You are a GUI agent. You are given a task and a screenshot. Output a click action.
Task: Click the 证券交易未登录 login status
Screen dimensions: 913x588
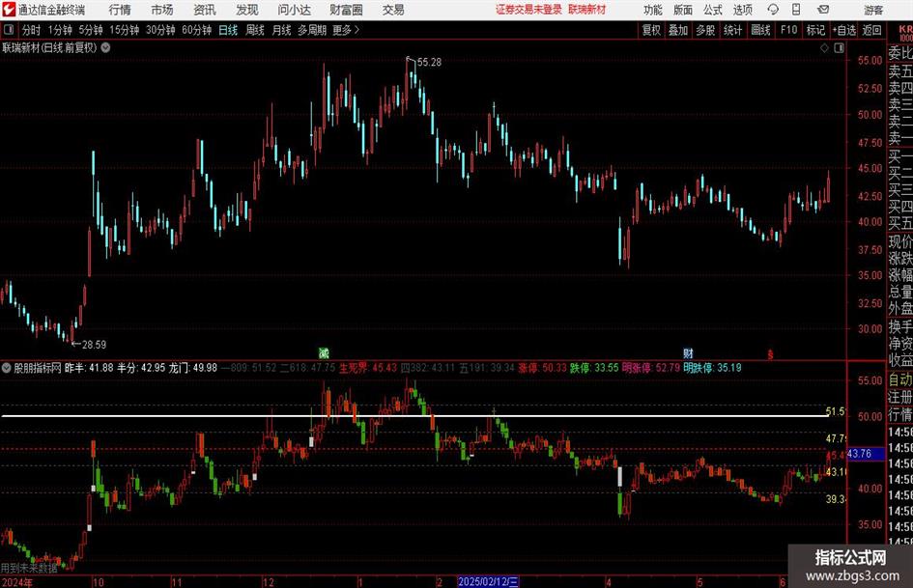[528, 10]
